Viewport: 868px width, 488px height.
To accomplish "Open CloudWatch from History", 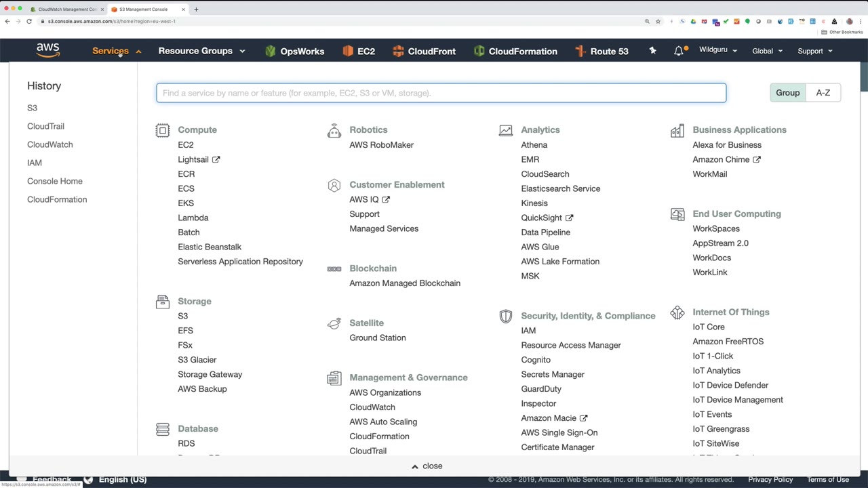I will coord(50,144).
